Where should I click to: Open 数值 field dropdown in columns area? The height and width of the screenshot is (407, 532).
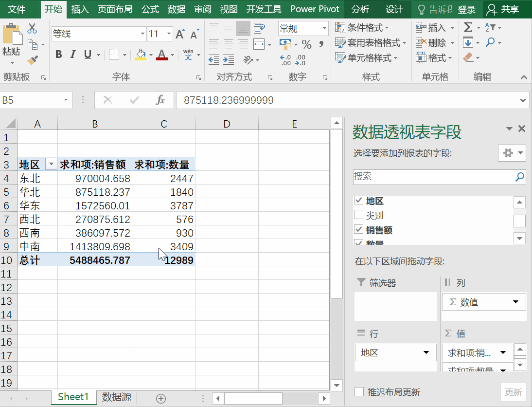516,302
